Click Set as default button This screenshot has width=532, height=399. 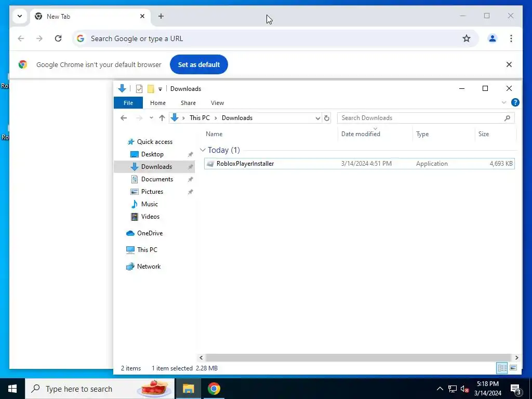[x=199, y=64]
